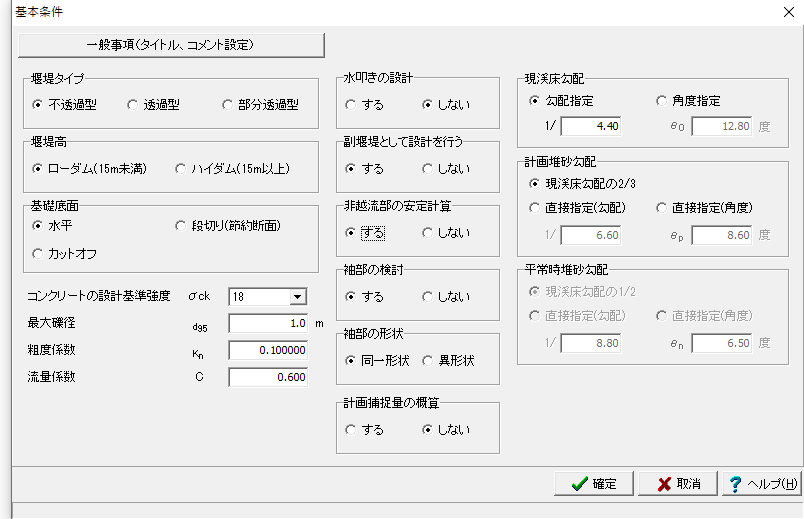Select 透過型 dam type
804x519 pixels.
[x=133, y=104]
